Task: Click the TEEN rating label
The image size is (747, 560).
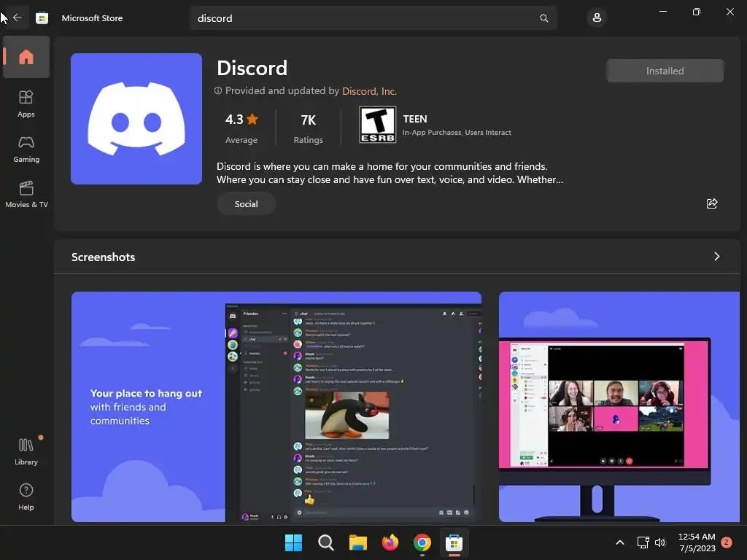Action: (415, 119)
